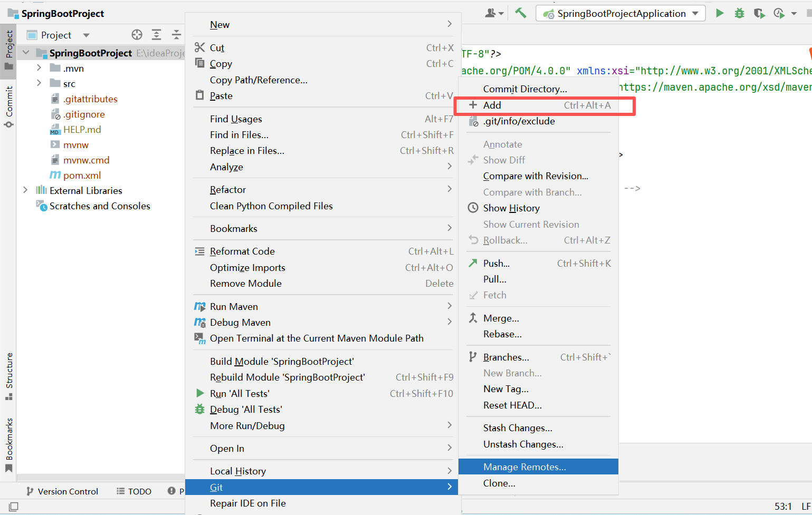
Task: Select pom.xml file in tree
Action: click(75, 175)
